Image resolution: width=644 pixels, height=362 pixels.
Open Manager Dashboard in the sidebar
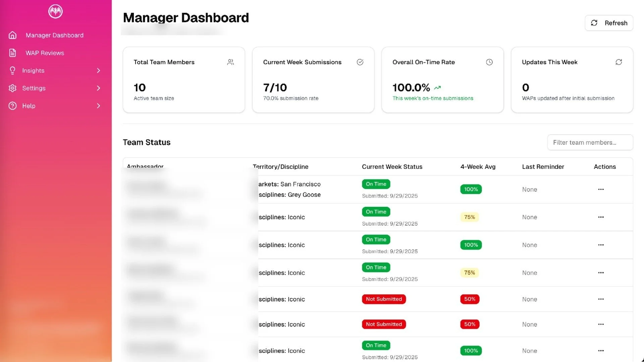click(54, 35)
